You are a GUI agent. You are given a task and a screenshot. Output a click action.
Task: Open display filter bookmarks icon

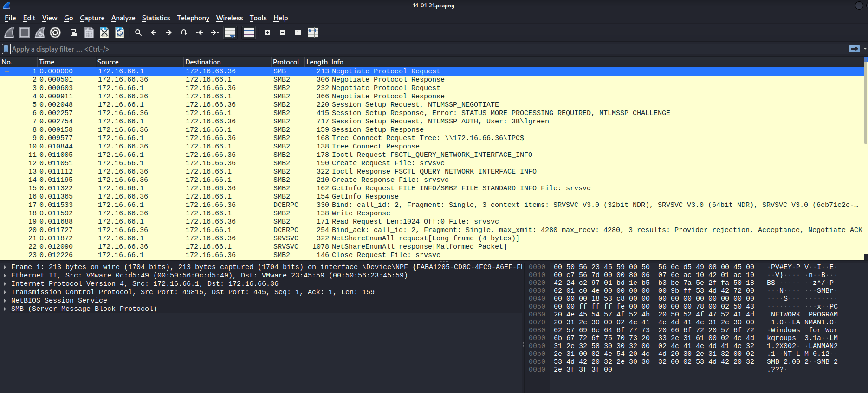[6, 49]
